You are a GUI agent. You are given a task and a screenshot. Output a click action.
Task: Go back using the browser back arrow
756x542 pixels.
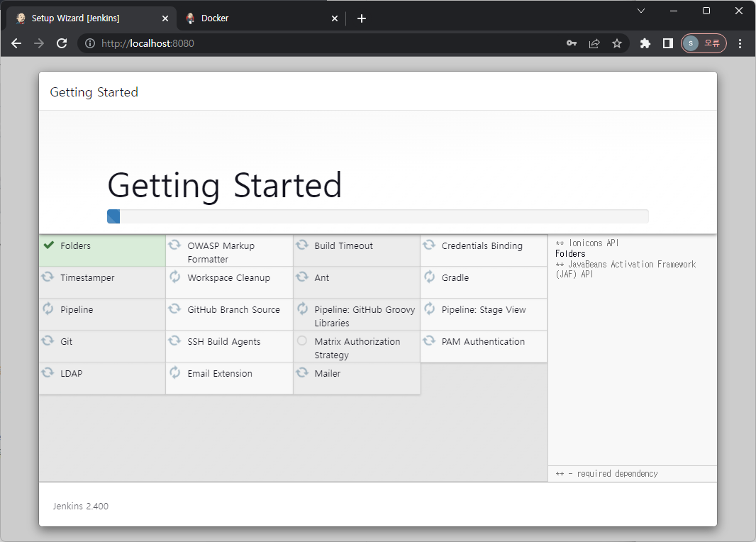coord(16,43)
